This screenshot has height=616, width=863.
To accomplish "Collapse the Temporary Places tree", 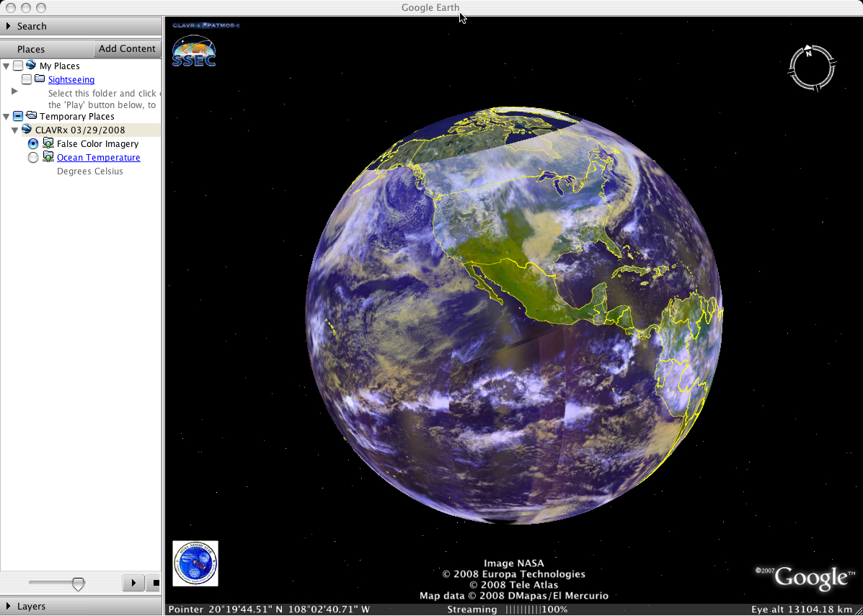I will (6, 116).
